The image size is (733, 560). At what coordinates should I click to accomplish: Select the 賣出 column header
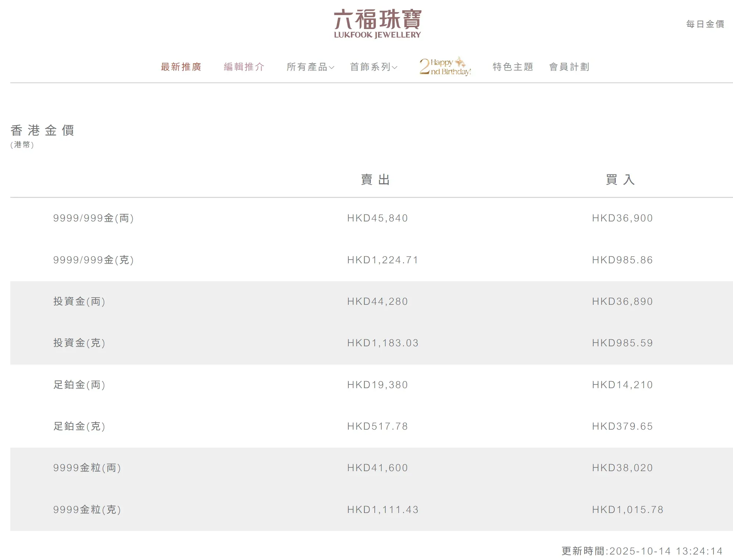(x=375, y=180)
